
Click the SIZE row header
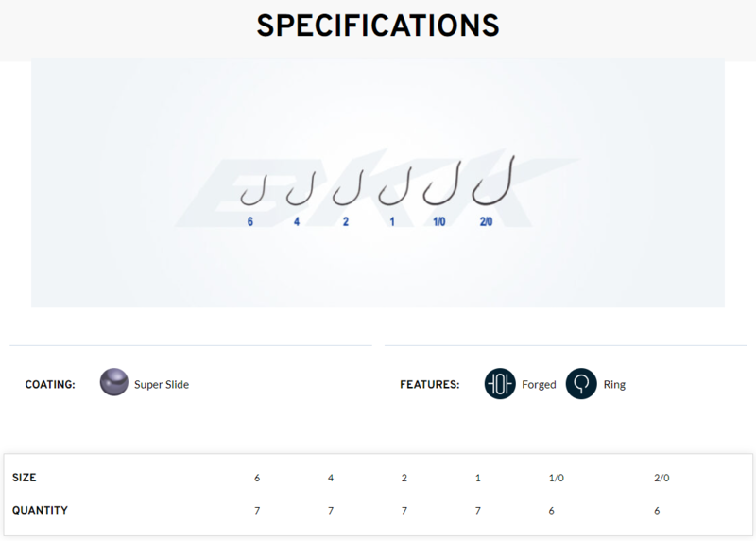25,478
